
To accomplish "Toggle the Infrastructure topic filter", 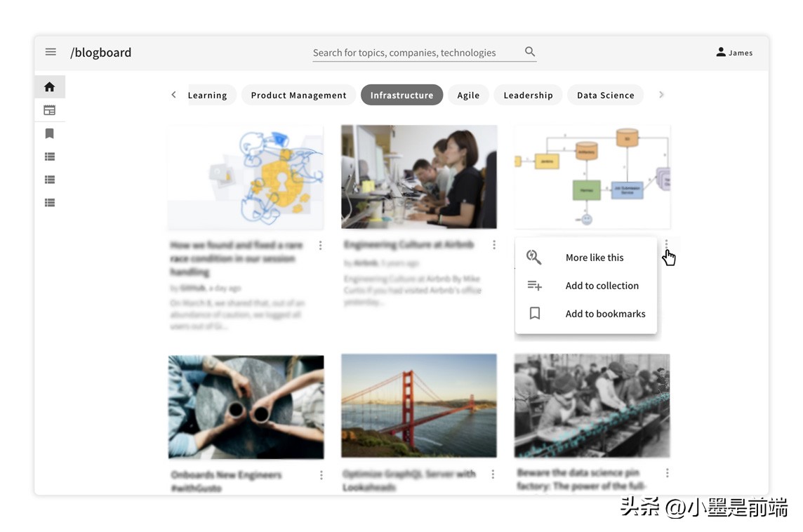I will coord(401,95).
